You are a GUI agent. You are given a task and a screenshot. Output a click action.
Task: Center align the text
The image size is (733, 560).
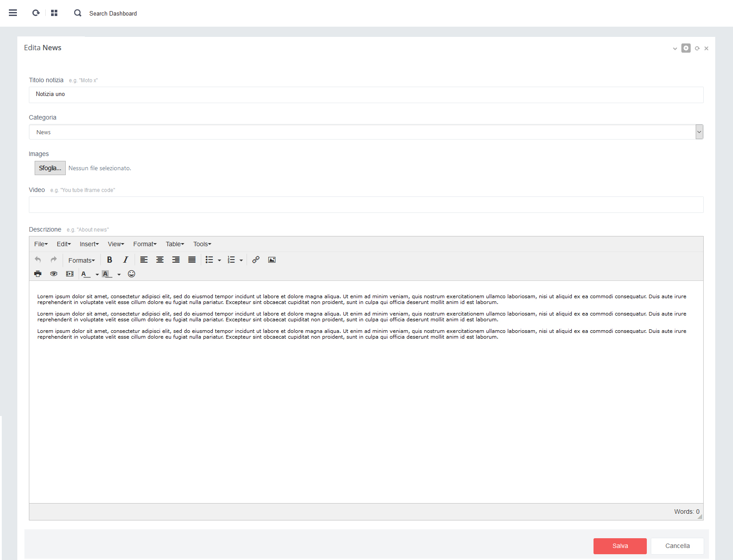(x=160, y=260)
